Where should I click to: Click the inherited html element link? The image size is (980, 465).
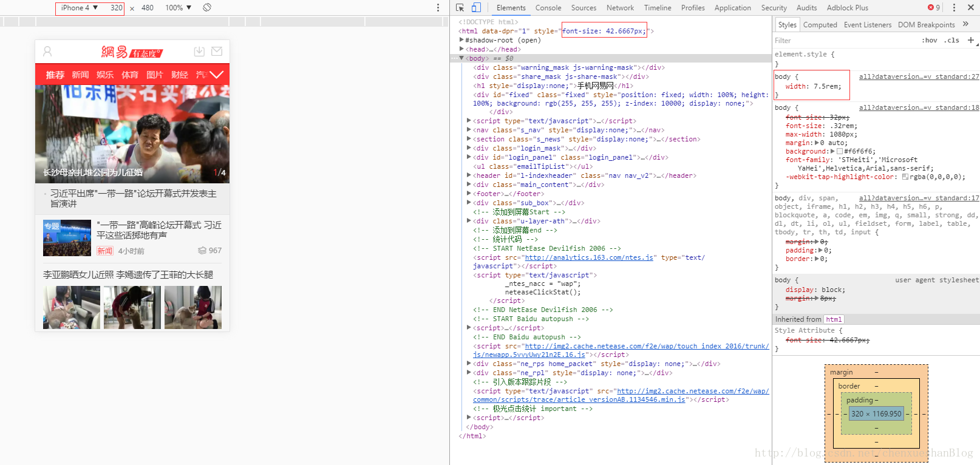click(x=834, y=319)
